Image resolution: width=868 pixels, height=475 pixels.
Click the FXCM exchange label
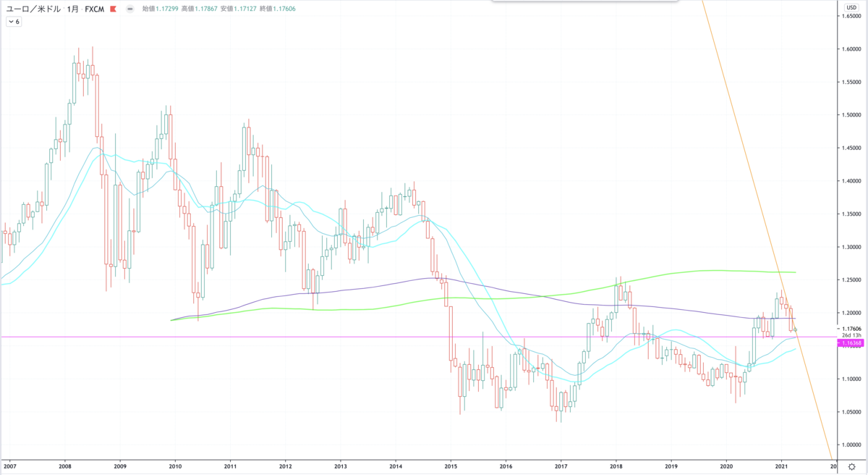coord(95,9)
